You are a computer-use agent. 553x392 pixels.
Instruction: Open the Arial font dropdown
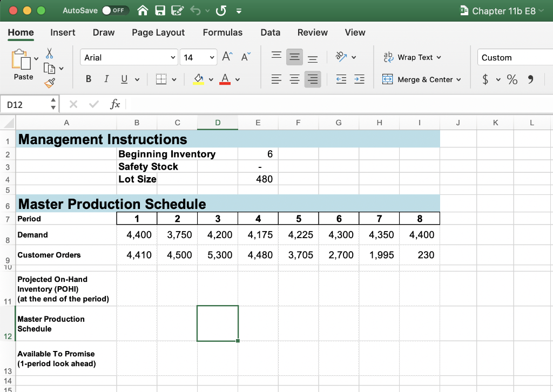pyautogui.click(x=174, y=57)
